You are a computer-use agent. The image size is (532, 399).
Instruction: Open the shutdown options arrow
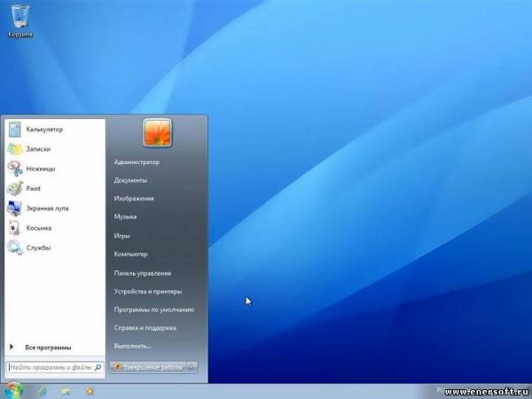tap(192, 367)
